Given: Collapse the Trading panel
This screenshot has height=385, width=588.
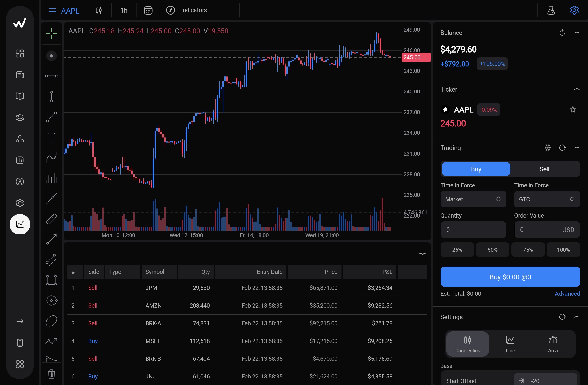Looking at the screenshot, I should (577, 148).
